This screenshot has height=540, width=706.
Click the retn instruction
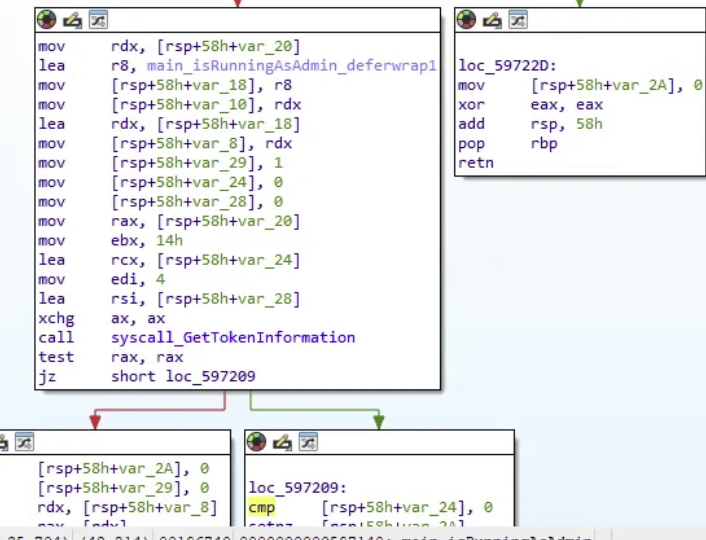pos(476,163)
